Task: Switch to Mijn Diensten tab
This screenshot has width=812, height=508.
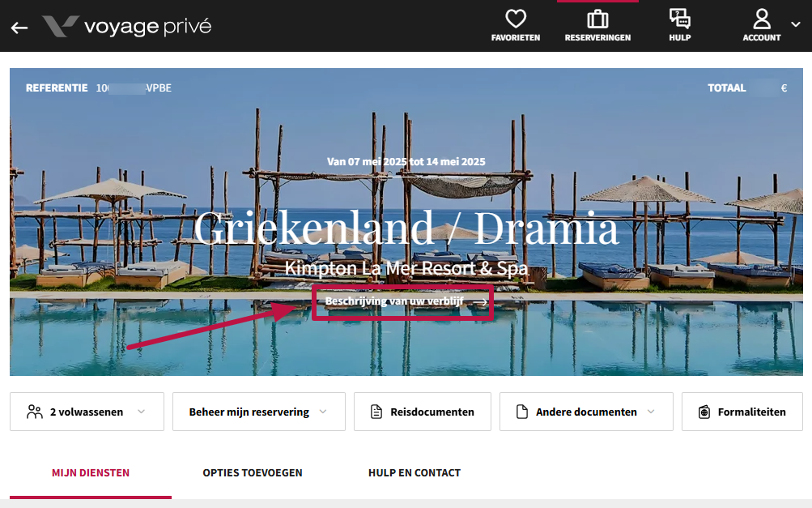Action: point(91,472)
